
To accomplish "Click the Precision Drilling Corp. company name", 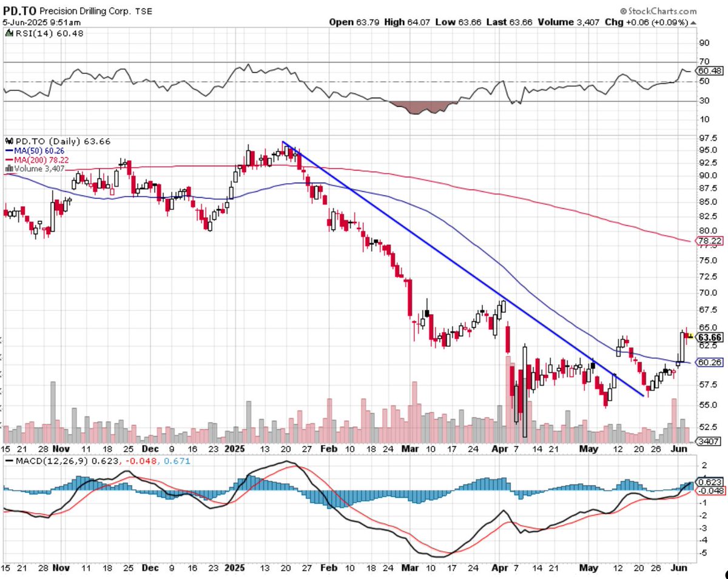I will pos(87,12).
